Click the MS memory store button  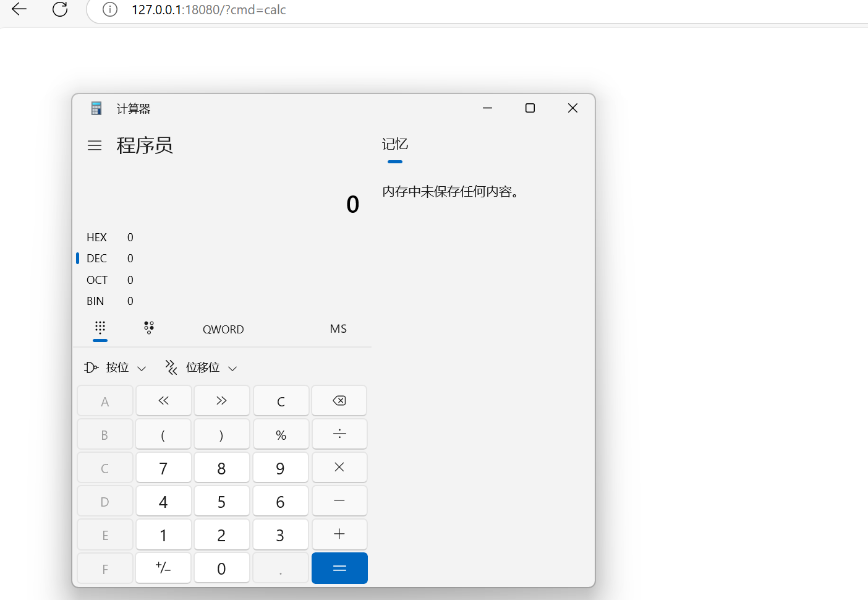tap(338, 329)
